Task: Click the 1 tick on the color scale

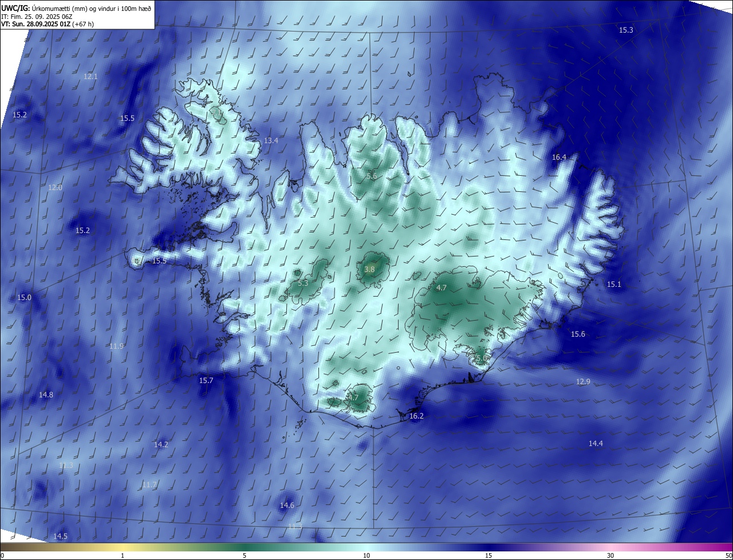Action: click(x=123, y=555)
